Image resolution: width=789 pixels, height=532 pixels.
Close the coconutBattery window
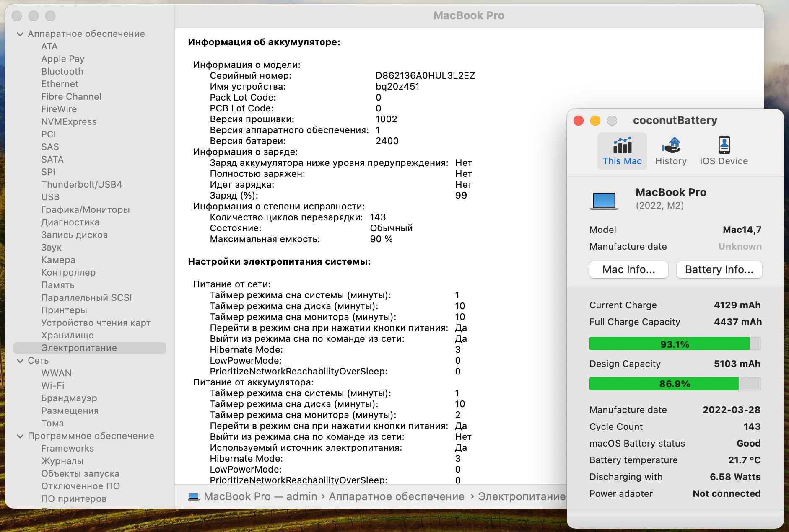[x=579, y=121]
